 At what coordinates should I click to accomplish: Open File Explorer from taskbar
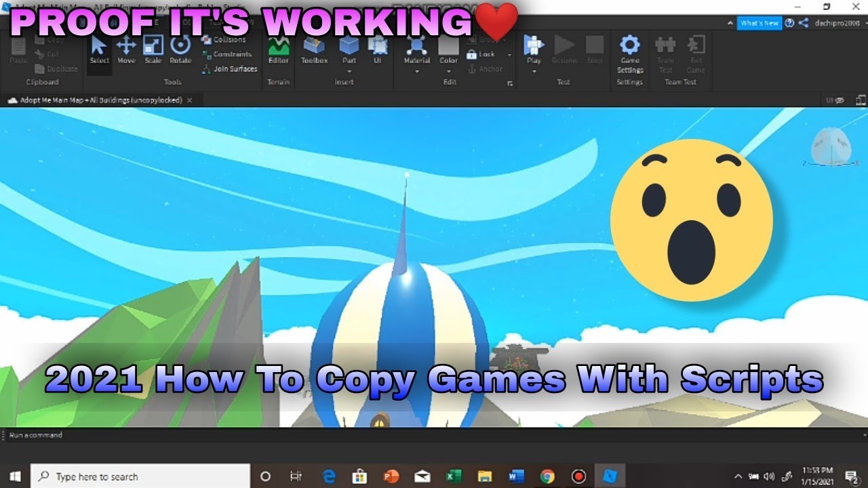(x=484, y=476)
